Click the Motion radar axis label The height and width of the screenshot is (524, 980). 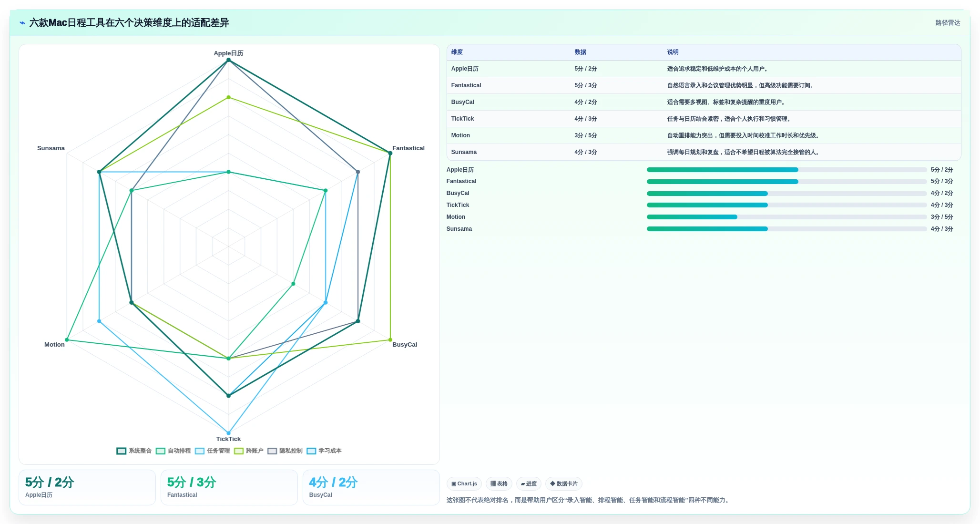[54, 345]
